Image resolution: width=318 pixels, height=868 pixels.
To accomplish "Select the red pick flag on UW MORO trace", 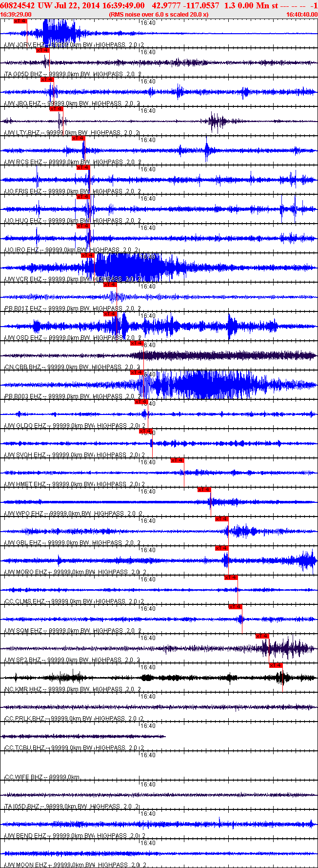I will [x=221, y=548].
